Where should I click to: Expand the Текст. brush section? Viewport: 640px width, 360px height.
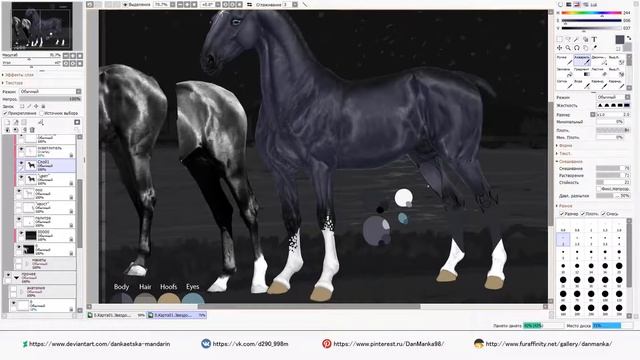click(x=564, y=153)
